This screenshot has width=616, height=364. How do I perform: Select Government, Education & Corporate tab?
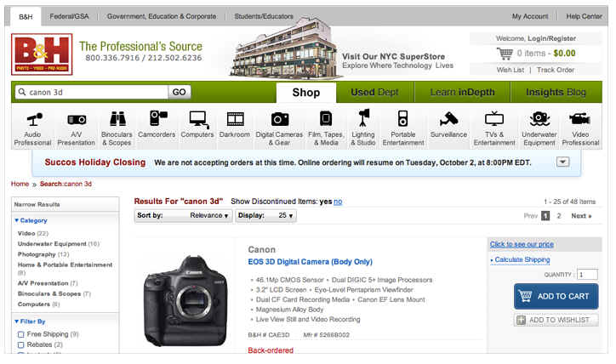click(162, 16)
